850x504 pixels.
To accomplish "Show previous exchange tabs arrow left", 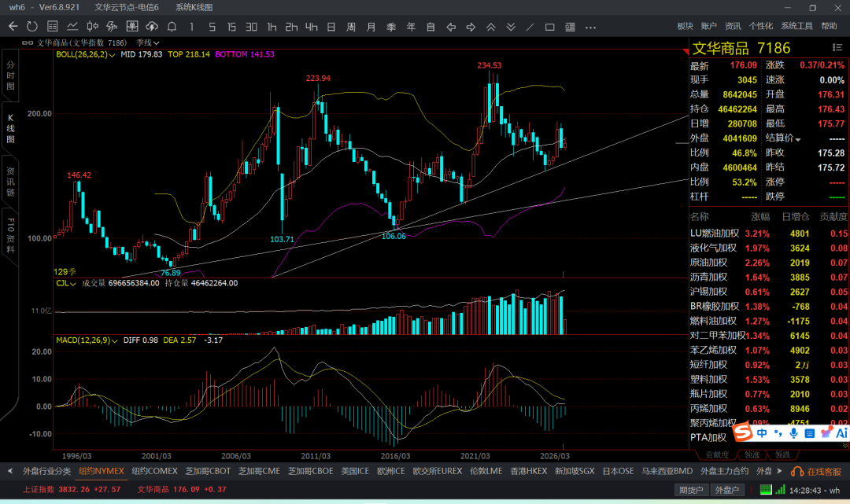I will 9,471.
